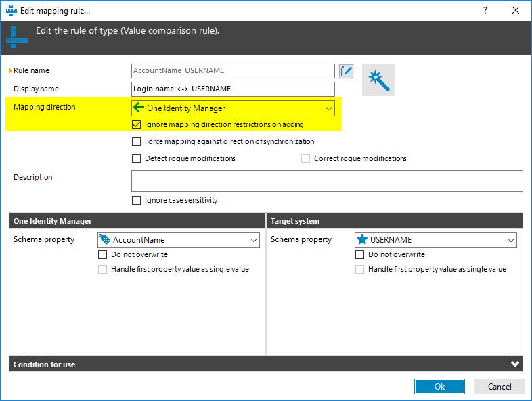Click the help question mark icon
Viewport: 532px width, 401px height.
[485, 11]
